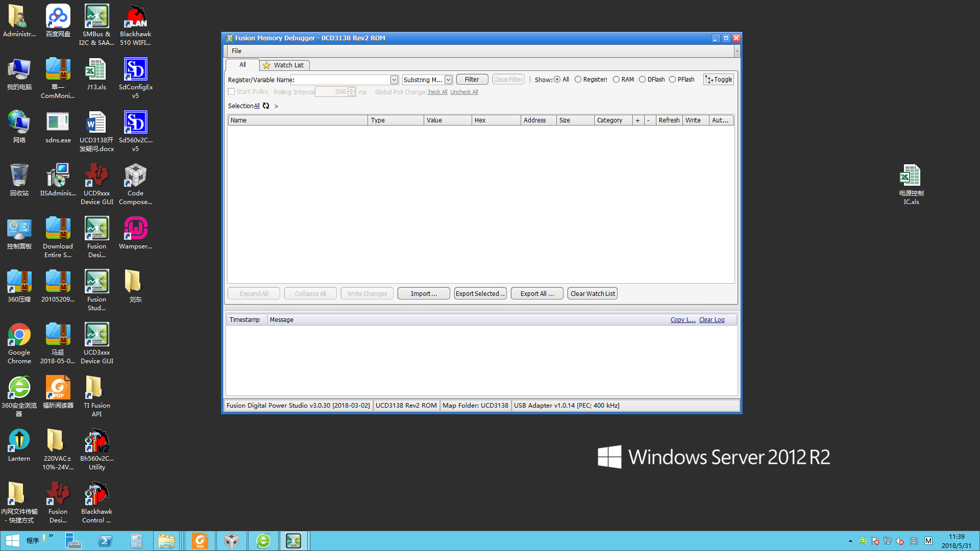Image resolution: width=980 pixels, height=551 pixels.
Task: Select the RAM radio button
Action: [617, 80]
